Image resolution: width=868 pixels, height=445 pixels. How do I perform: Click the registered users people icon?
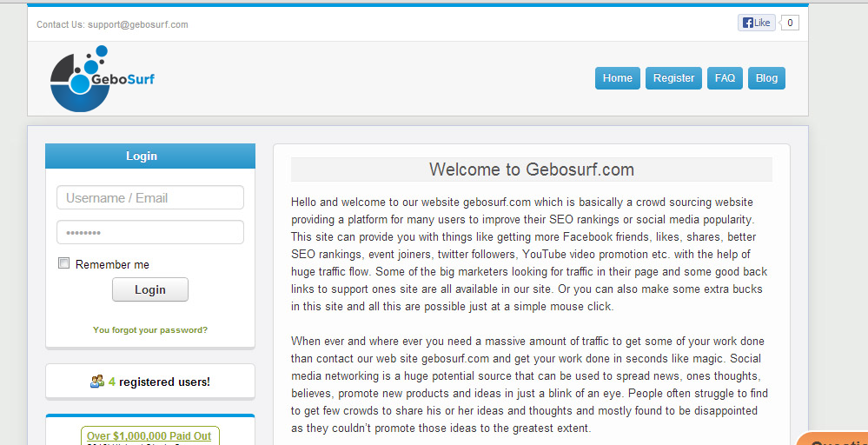[x=97, y=382]
